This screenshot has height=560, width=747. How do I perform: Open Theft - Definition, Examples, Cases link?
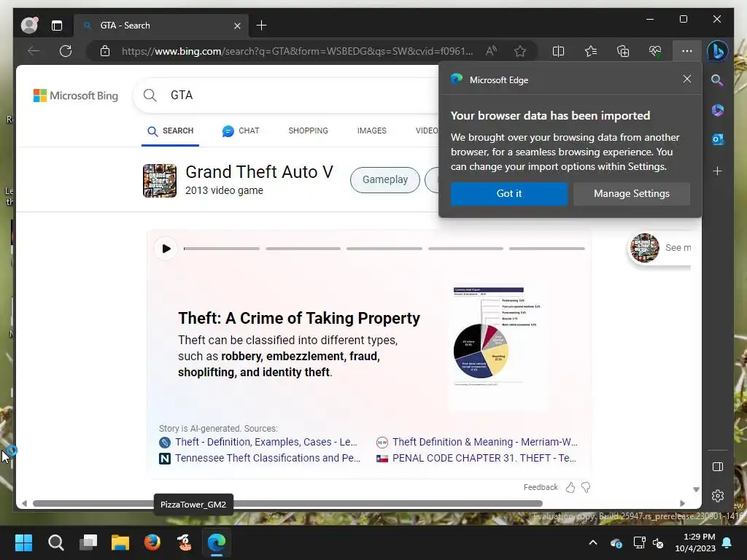click(x=266, y=443)
